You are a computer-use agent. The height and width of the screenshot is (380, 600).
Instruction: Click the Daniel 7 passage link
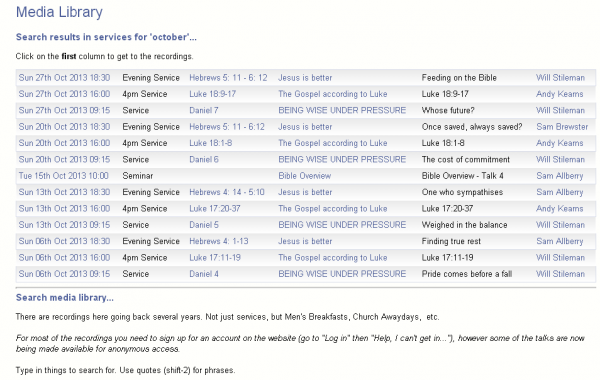tap(204, 111)
